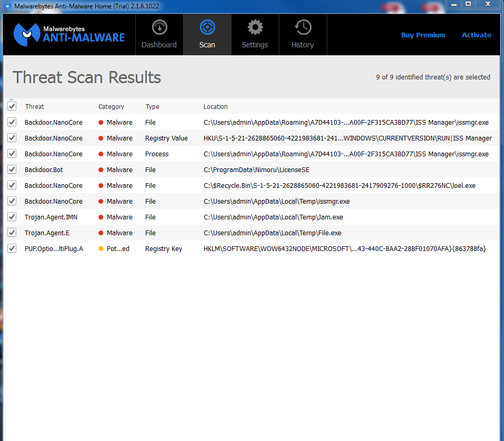Uncheck the Trojan.Agent.E threat checkbox
This screenshot has height=441, width=504.
(x=12, y=233)
